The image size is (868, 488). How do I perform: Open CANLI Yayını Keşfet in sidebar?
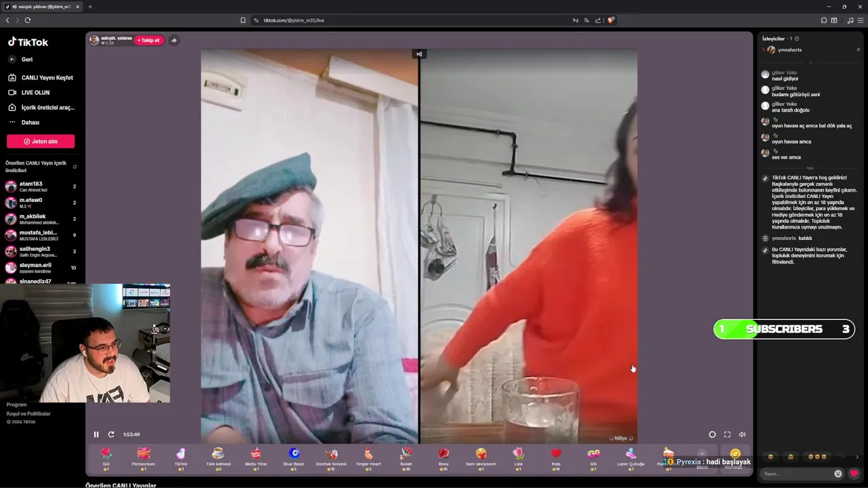pyautogui.click(x=41, y=77)
